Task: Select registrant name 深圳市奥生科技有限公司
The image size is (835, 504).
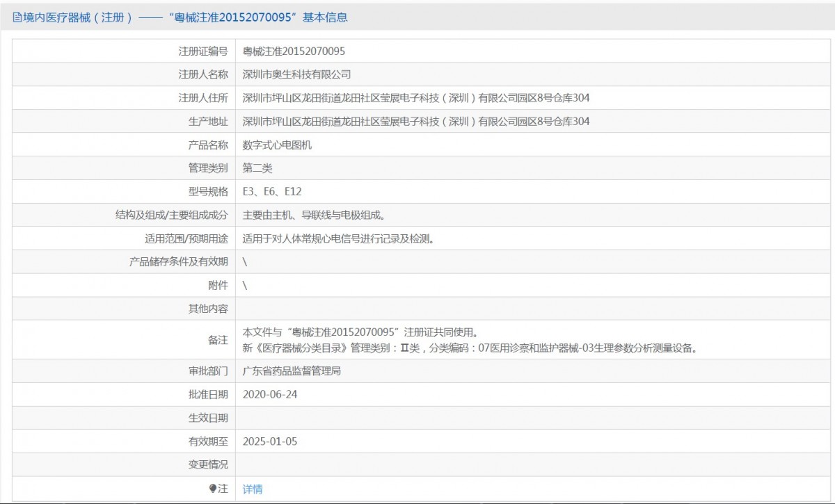Action: pos(297,74)
